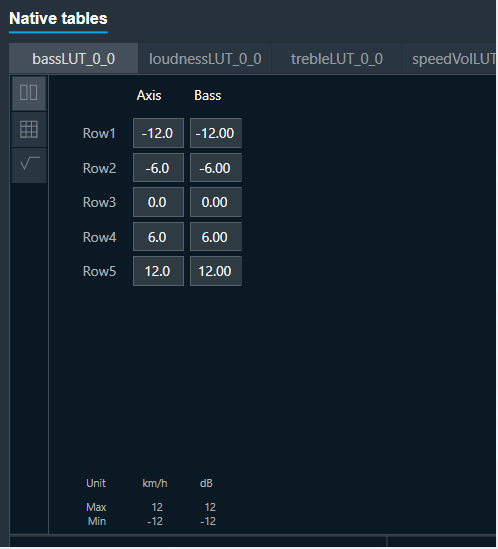Edit Row5 Bass value 12.00
Viewport: 498px width, 549px height.
[x=216, y=271]
